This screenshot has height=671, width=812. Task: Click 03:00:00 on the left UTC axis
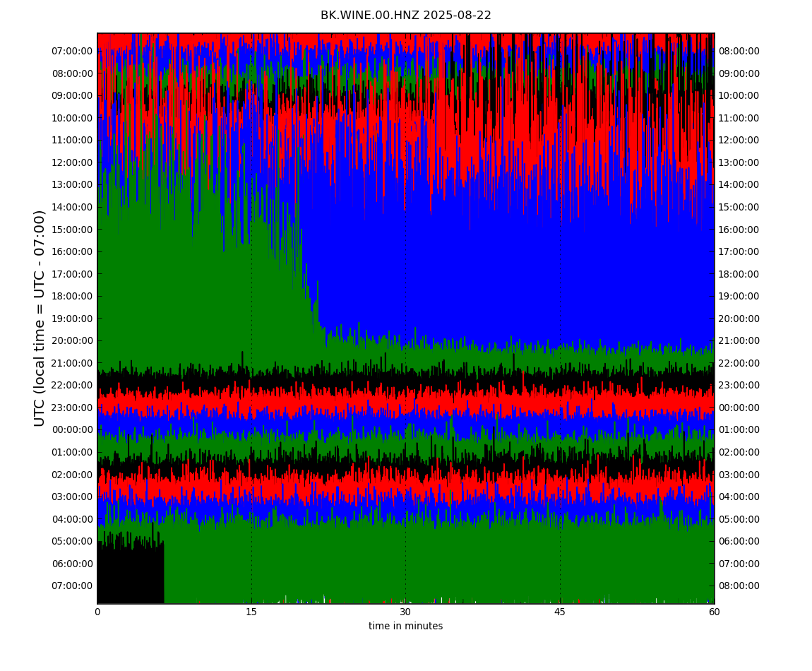tap(72, 497)
